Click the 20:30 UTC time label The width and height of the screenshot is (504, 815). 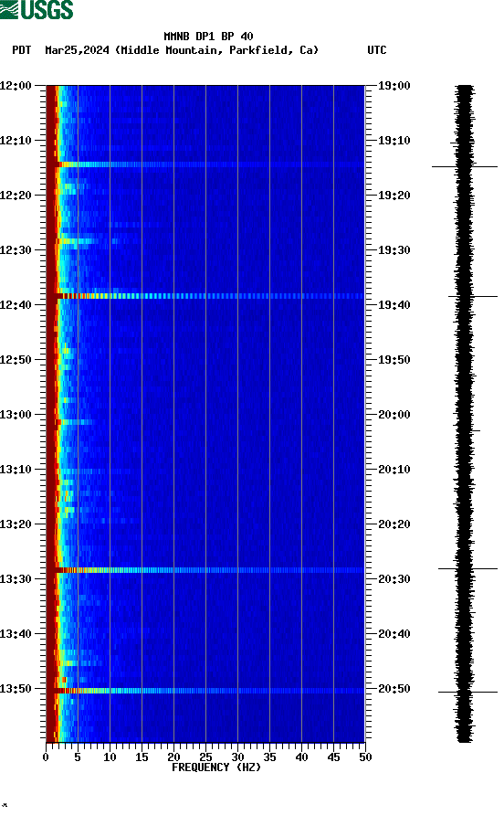click(x=394, y=579)
